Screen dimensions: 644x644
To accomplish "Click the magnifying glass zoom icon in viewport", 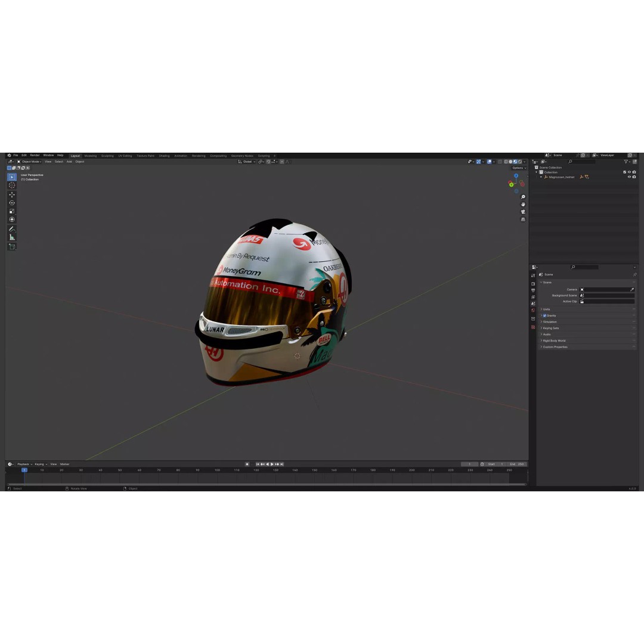I will click(x=523, y=197).
